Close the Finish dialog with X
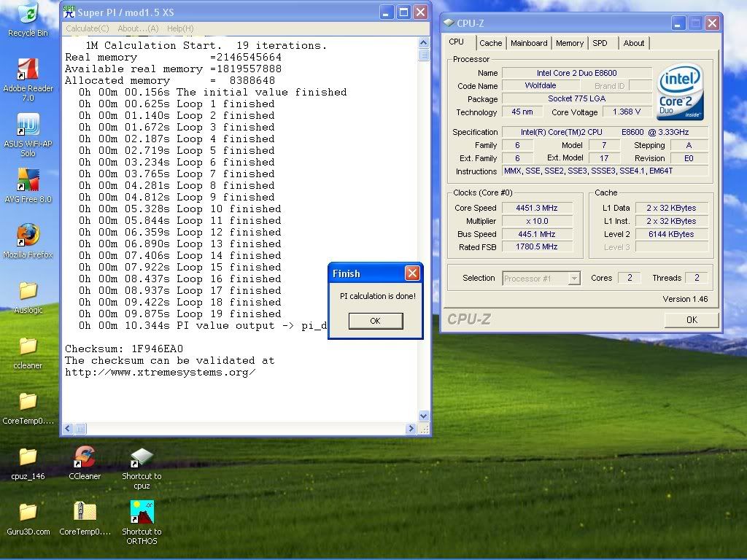This screenshot has height=560, width=747. 412,273
